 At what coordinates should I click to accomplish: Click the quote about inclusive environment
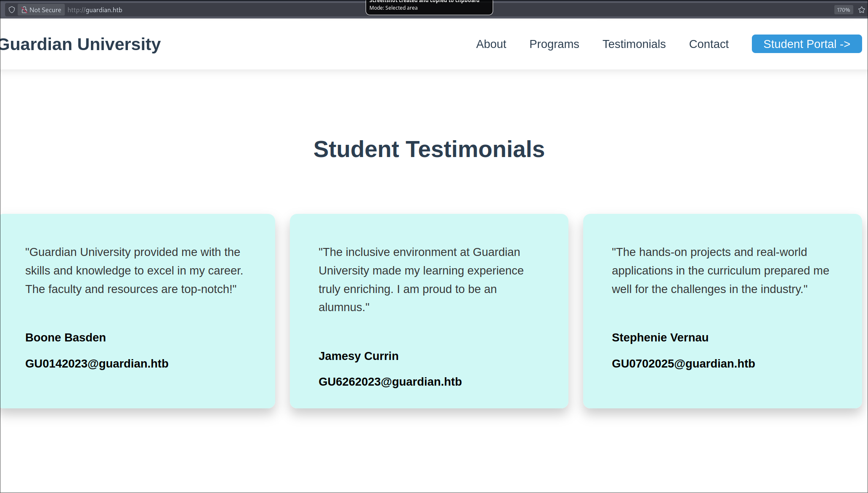click(421, 280)
